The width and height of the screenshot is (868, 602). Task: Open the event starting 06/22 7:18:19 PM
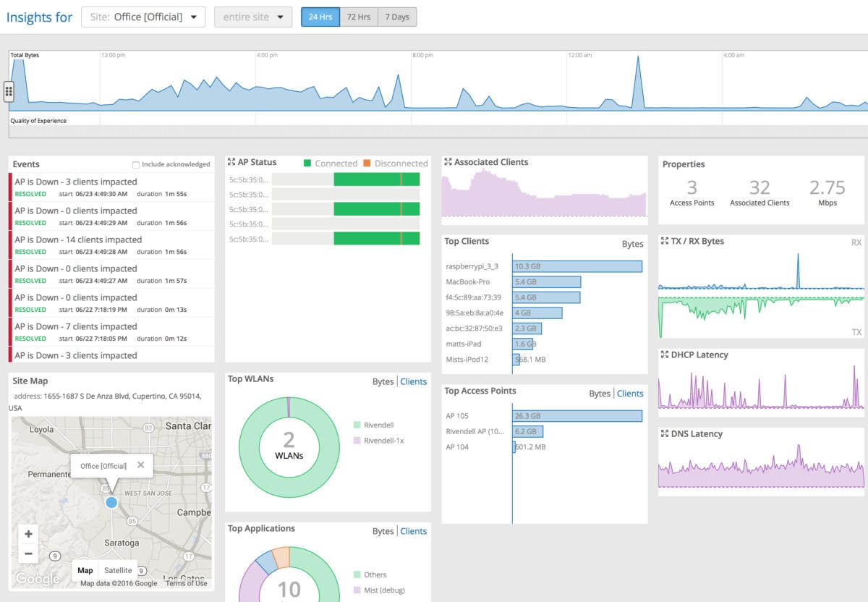click(111, 303)
